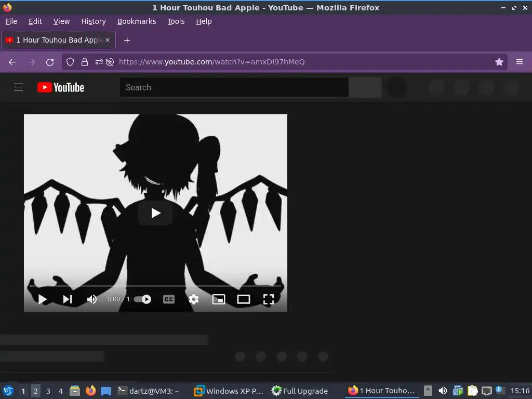Open the volume tray icon
The width and height of the screenshot is (532, 399).
pyautogui.click(x=443, y=391)
